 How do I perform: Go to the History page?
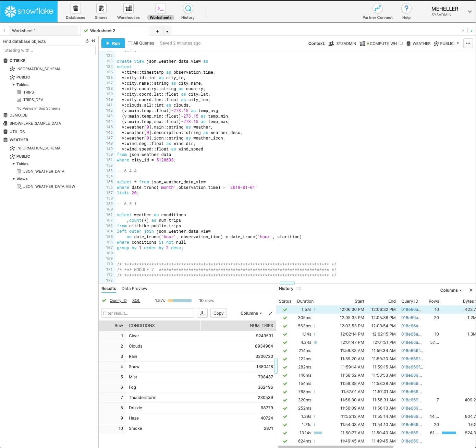click(x=188, y=12)
